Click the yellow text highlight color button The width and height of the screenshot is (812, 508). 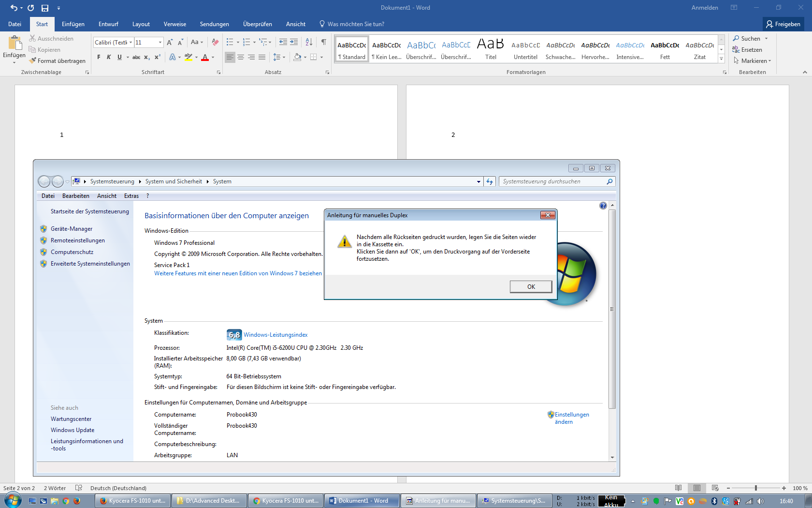(x=188, y=57)
